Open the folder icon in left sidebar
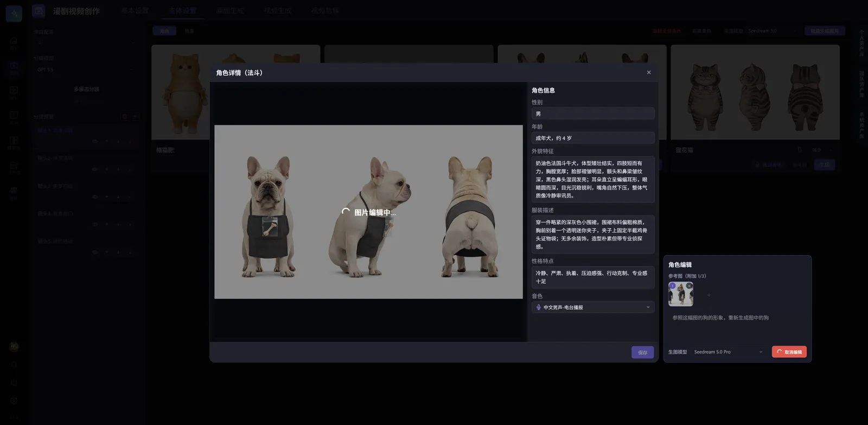 point(14,166)
